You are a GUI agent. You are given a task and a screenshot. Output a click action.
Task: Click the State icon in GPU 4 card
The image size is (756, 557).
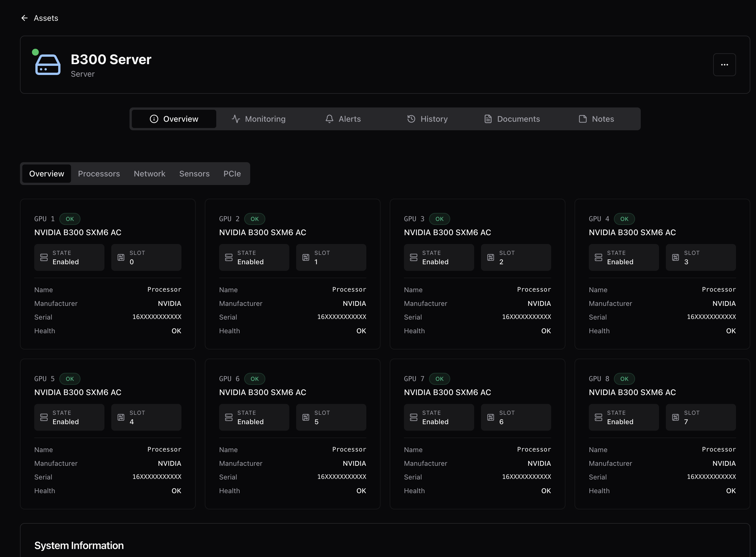tap(599, 257)
